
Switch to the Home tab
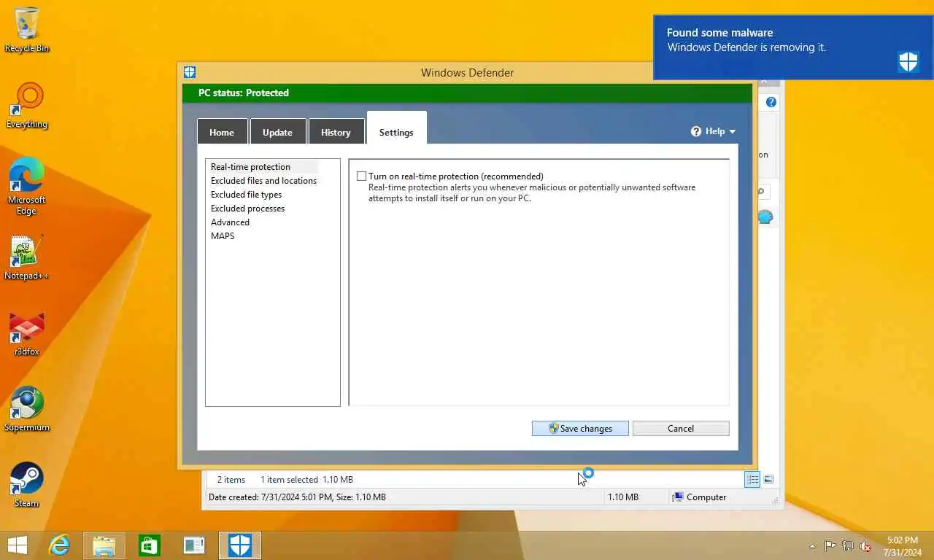222,132
